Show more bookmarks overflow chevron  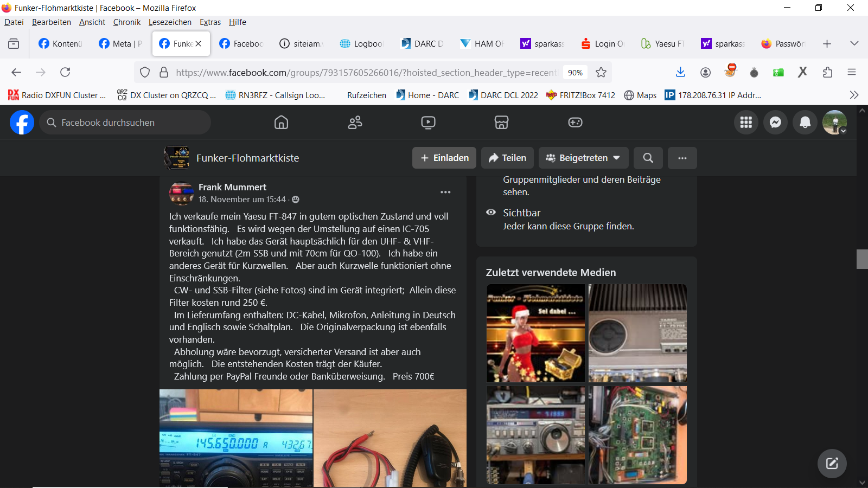pyautogui.click(x=854, y=95)
